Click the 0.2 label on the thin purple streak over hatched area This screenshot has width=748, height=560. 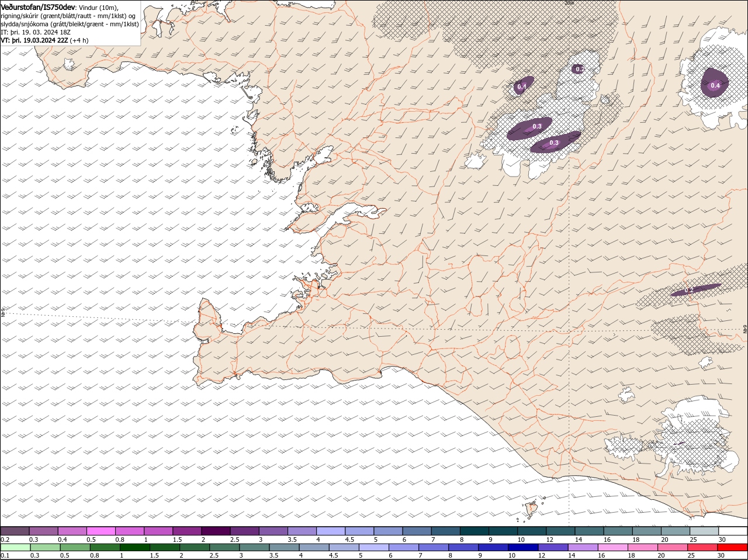688,291
